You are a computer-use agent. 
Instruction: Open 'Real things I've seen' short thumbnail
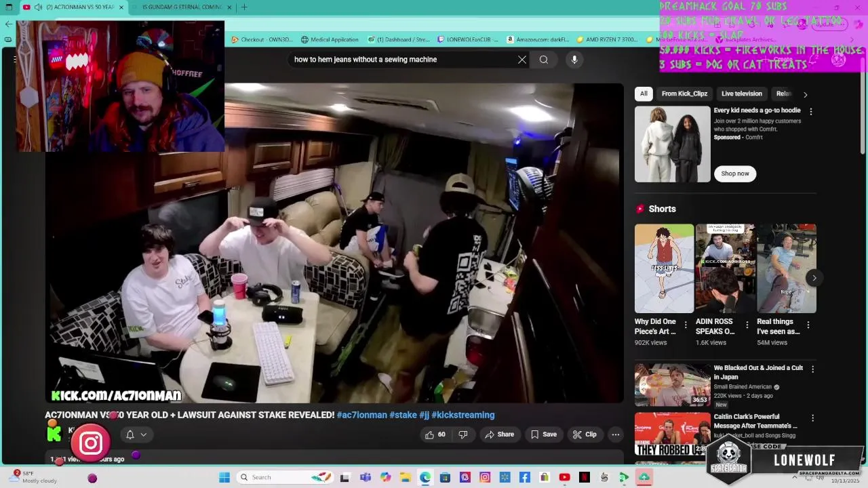pyautogui.click(x=787, y=268)
